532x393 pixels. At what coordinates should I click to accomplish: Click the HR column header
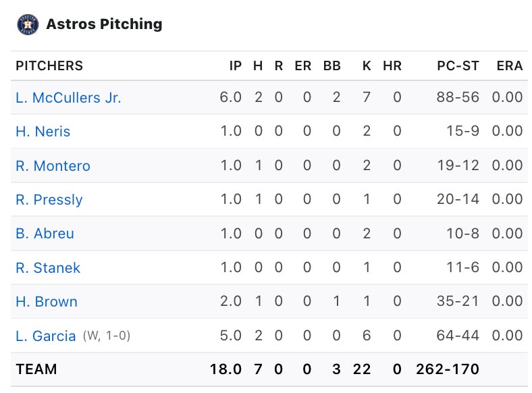392,65
